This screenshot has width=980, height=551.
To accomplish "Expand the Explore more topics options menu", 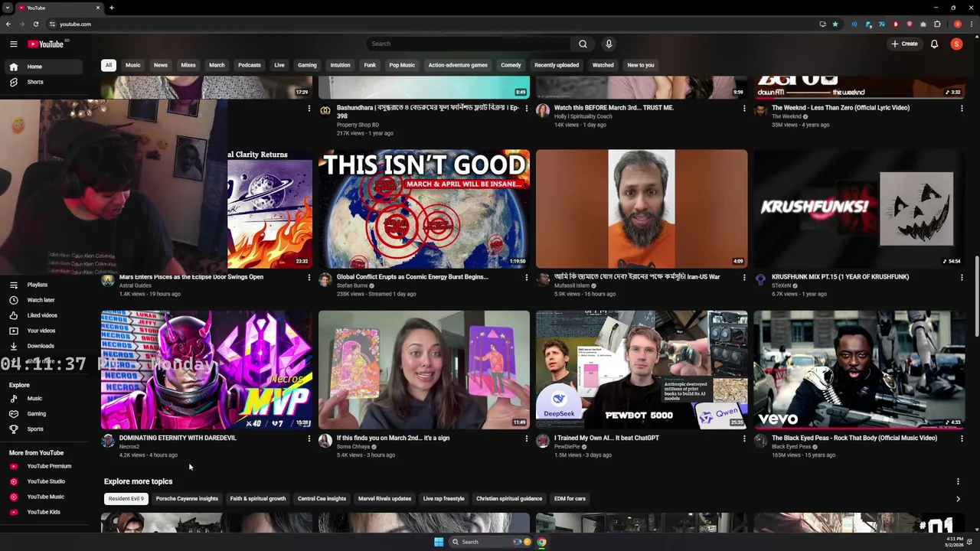I will (958, 481).
